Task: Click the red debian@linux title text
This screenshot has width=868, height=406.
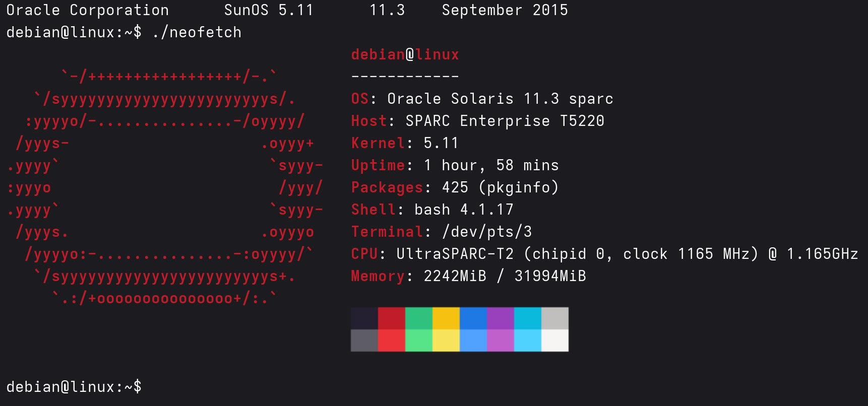Action: point(405,54)
